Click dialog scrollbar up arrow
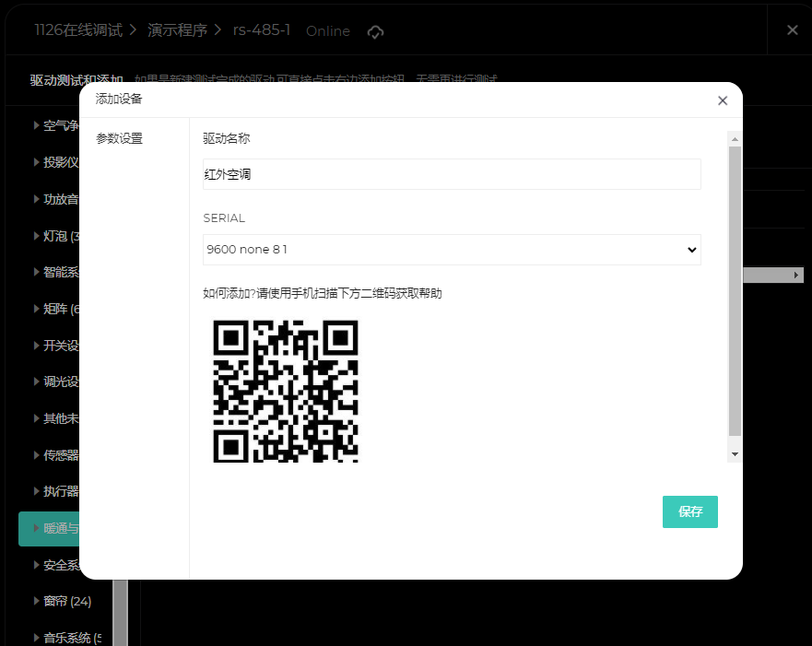 click(735, 139)
